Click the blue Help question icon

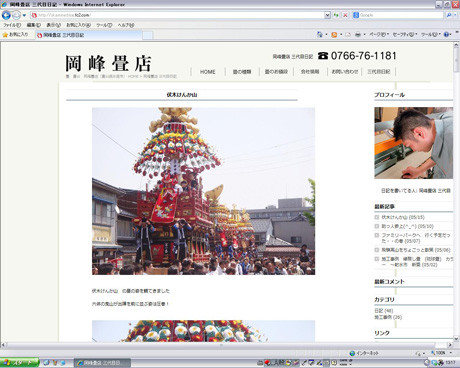(x=447, y=35)
